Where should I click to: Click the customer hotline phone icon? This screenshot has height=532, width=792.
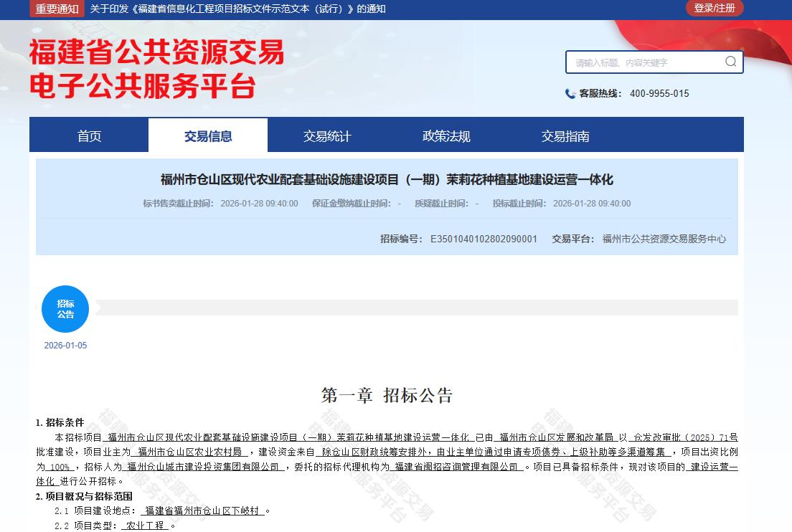(570, 94)
